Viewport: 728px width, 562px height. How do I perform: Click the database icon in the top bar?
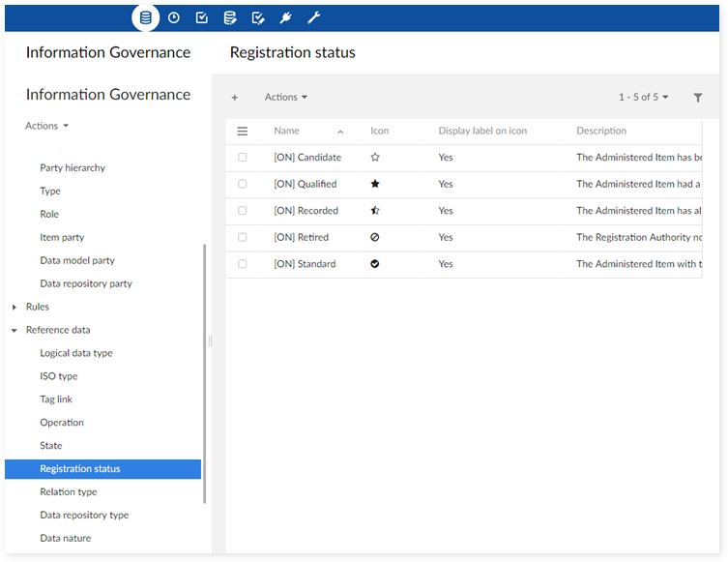click(x=145, y=17)
